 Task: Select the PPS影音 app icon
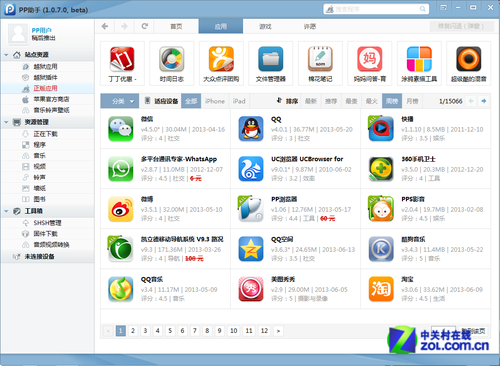tap(381, 209)
